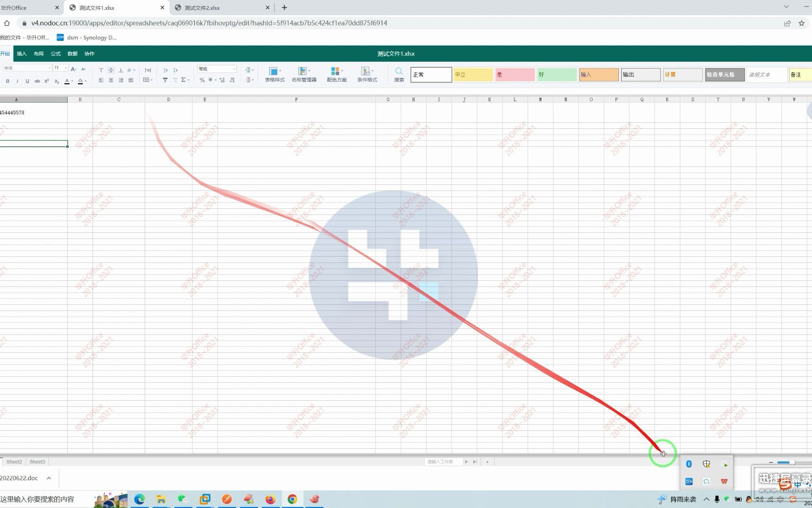This screenshot has width=812, height=508.
Task: Toggle underline formatting
Action: pos(27,81)
